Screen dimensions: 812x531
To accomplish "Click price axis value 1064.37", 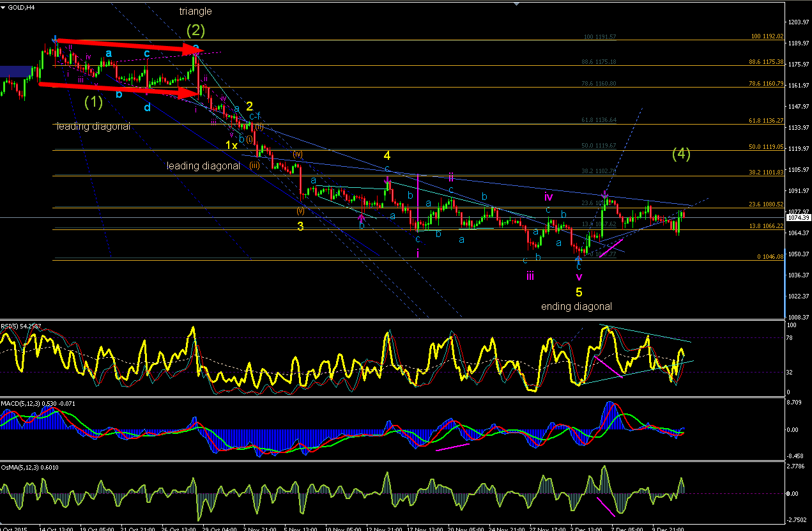I will tap(799, 233).
